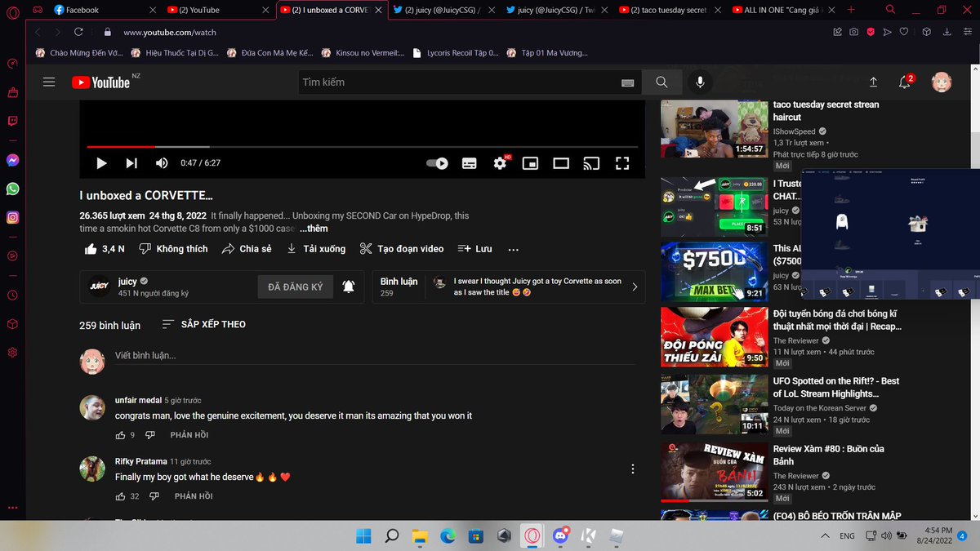Viewport: 980px width, 551px height.
Task: Enable miniplayer mode
Action: (x=531, y=163)
